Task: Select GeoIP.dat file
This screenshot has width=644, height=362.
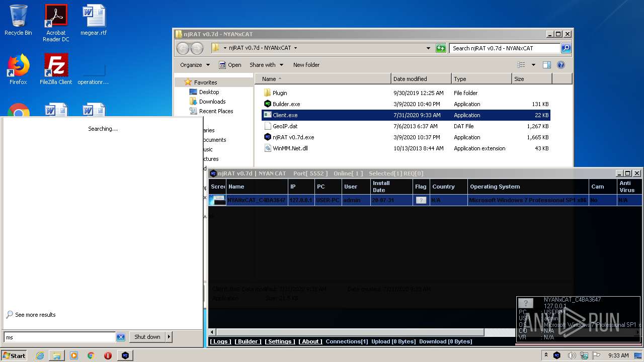Action: tap(285, 126)
